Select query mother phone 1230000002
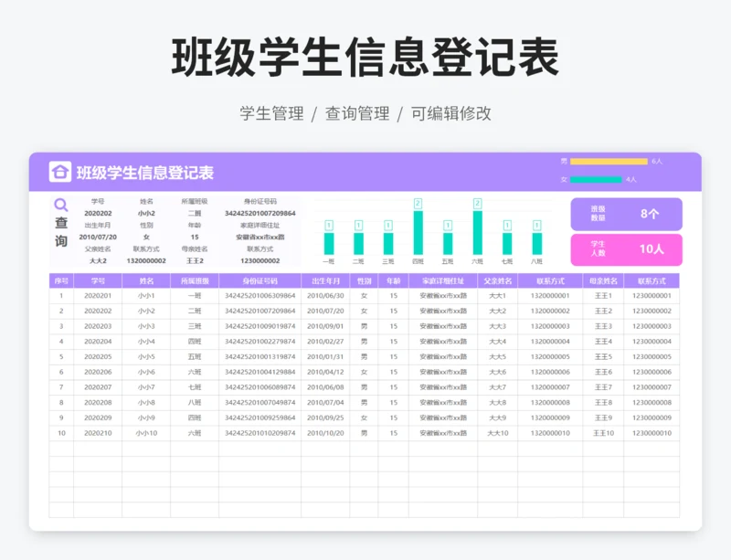This screenshot has width=731, height=560. point(260,260)
